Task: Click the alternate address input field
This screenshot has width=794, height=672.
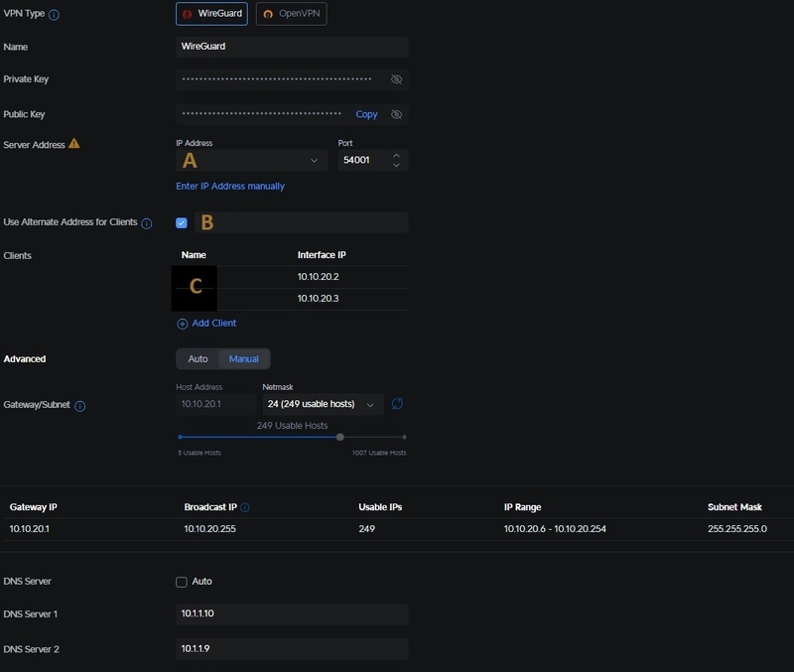Action: pyautogui.click(x=302, y=222)
